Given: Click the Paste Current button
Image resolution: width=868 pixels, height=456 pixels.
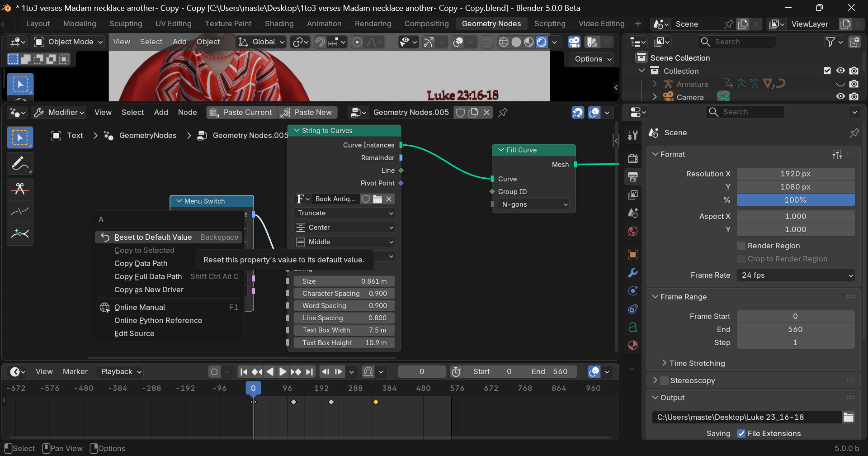Looking at the screenshot, I should click(242, 112).
